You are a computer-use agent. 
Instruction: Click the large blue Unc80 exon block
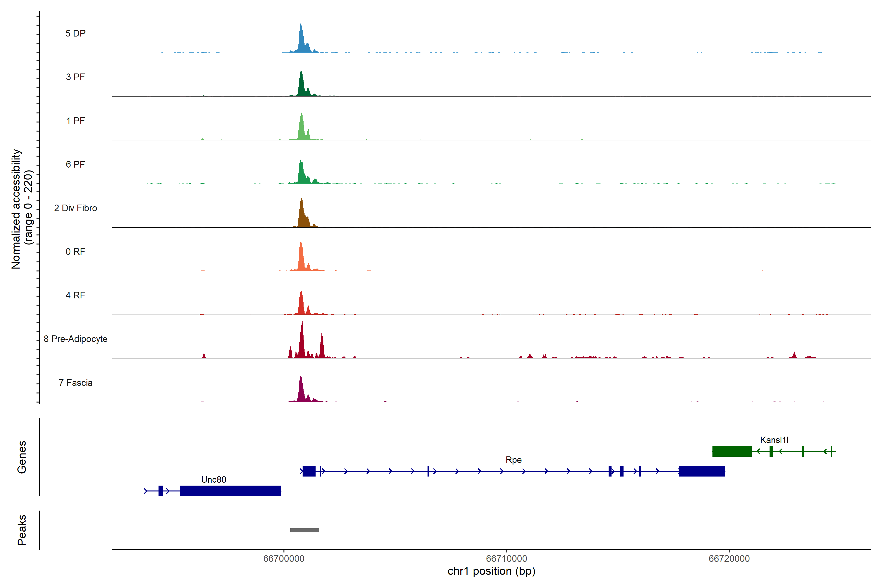pyautogui.click(x=230, y=491)
